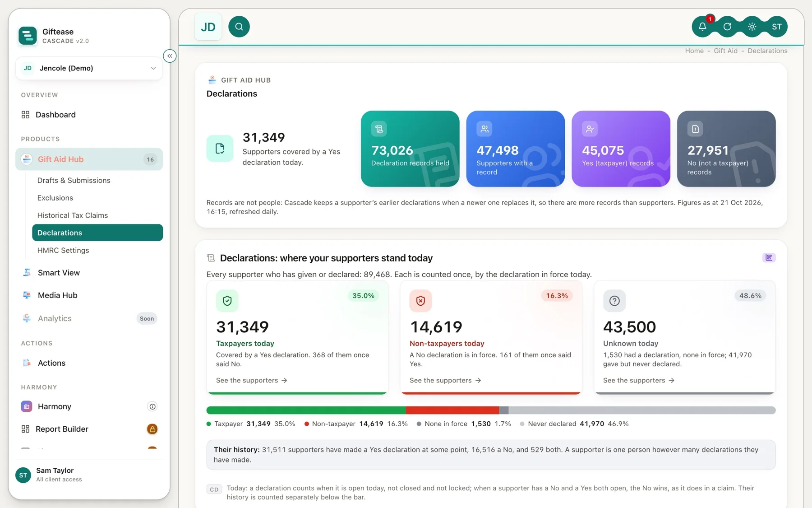The height and width of the screenshot is (508, 812).
Task: Open Media Hub
Action: coord(89,295)
